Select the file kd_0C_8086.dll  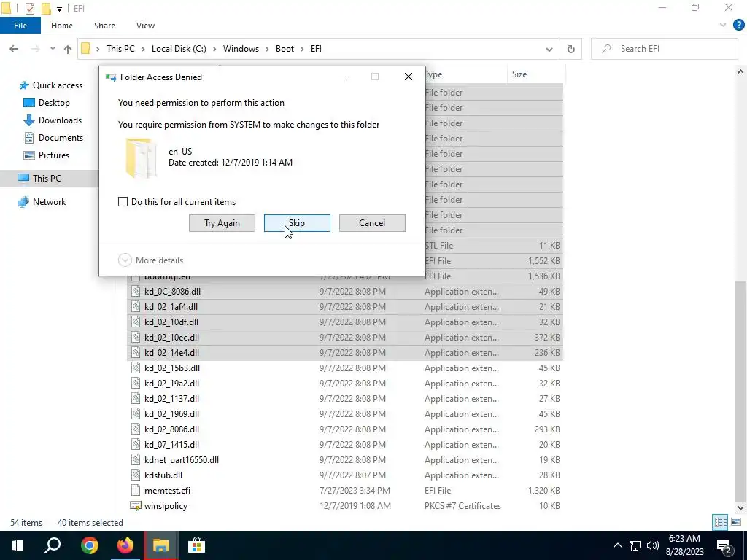(172, 292)
